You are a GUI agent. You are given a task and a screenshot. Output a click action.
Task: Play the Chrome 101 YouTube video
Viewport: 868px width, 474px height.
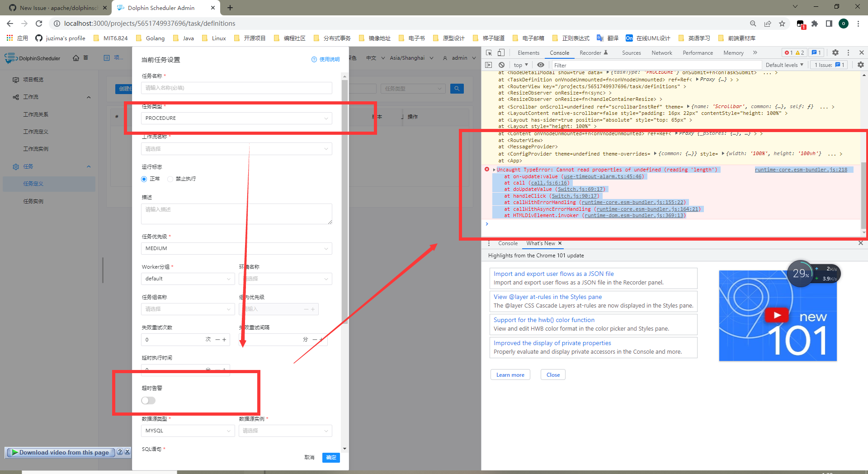click(777, 315)
